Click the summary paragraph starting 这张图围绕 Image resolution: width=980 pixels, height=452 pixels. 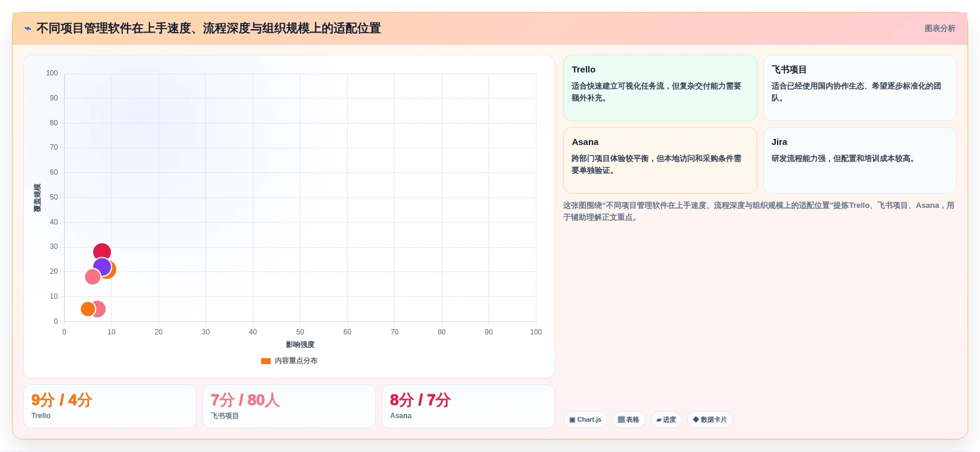click(x=759, y=211)
